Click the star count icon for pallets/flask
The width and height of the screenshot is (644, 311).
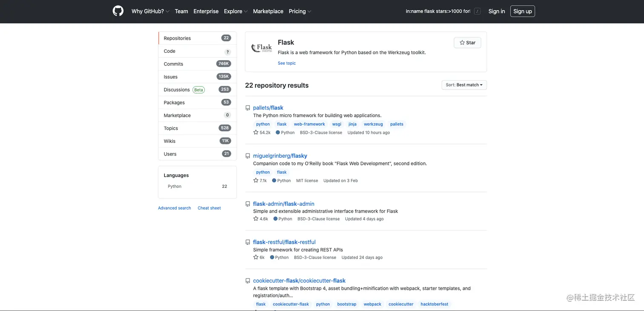coord(256,132)
